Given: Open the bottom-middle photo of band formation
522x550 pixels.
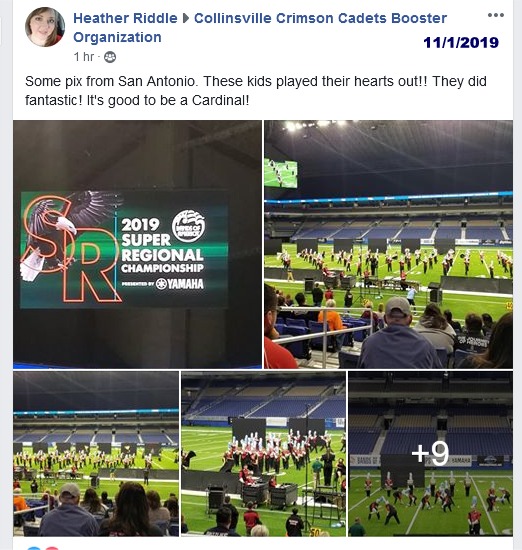Looking at the screenshot, I should point(263,454).
